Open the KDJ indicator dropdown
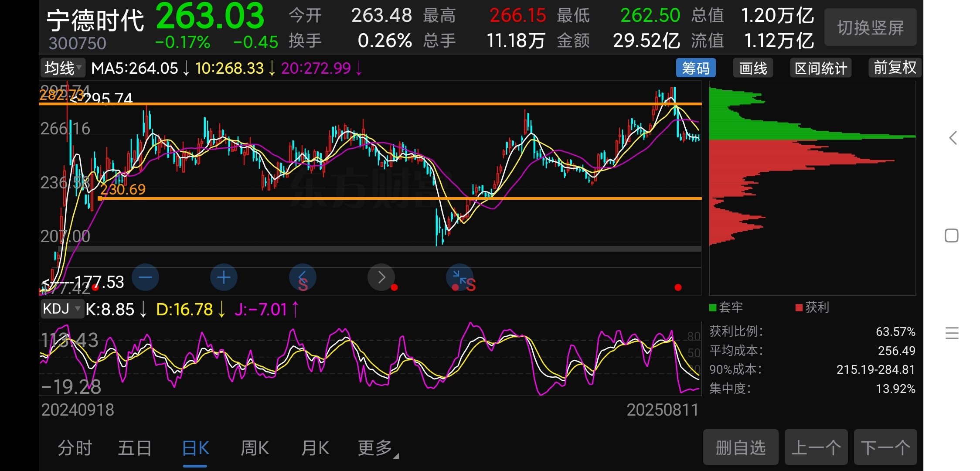The width and height of the screenshot is (980, 471). click(x=61, y=309)
